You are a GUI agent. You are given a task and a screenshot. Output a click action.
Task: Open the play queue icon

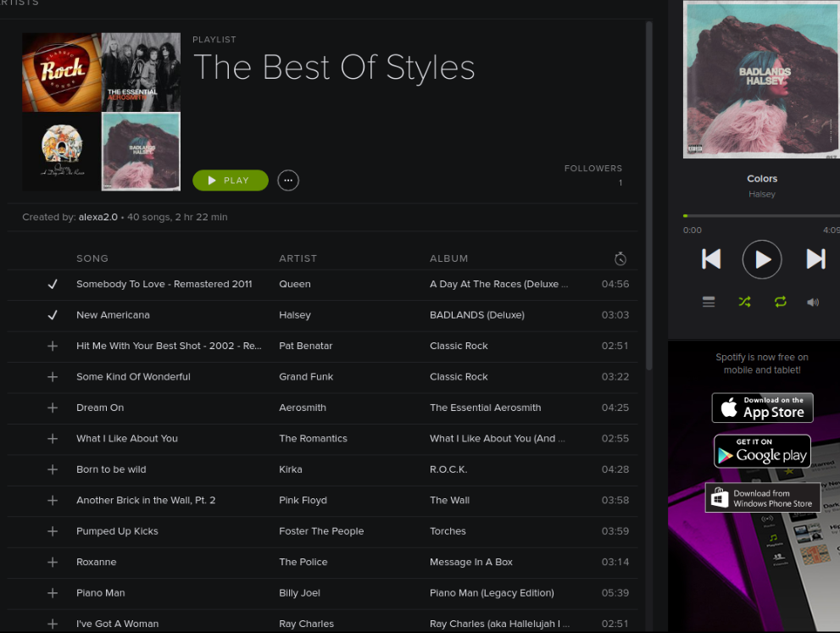click(x=709, y=302)
